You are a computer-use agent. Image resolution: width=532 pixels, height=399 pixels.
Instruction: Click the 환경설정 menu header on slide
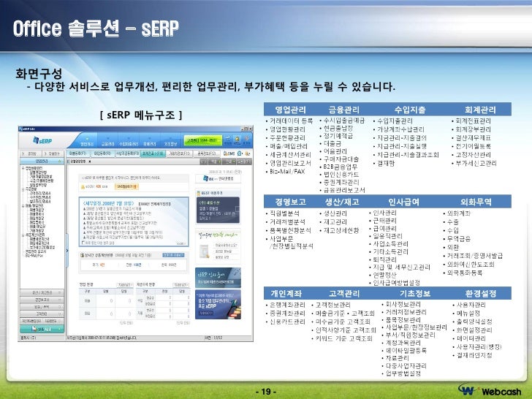point(481,293)
